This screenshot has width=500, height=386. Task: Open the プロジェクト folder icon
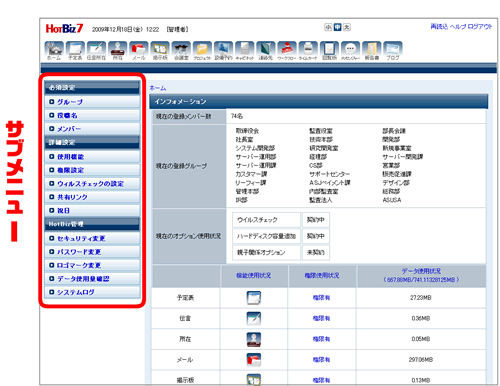(202, 51)
